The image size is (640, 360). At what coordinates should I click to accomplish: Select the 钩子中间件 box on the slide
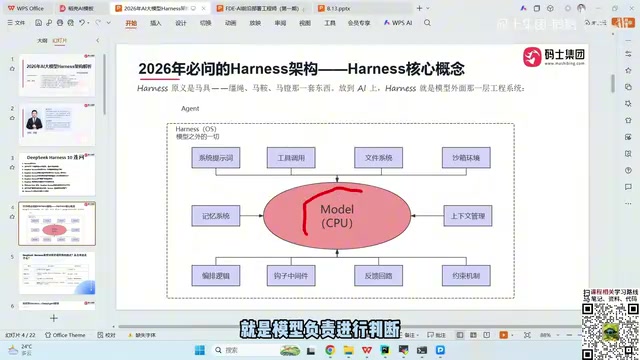291,276
